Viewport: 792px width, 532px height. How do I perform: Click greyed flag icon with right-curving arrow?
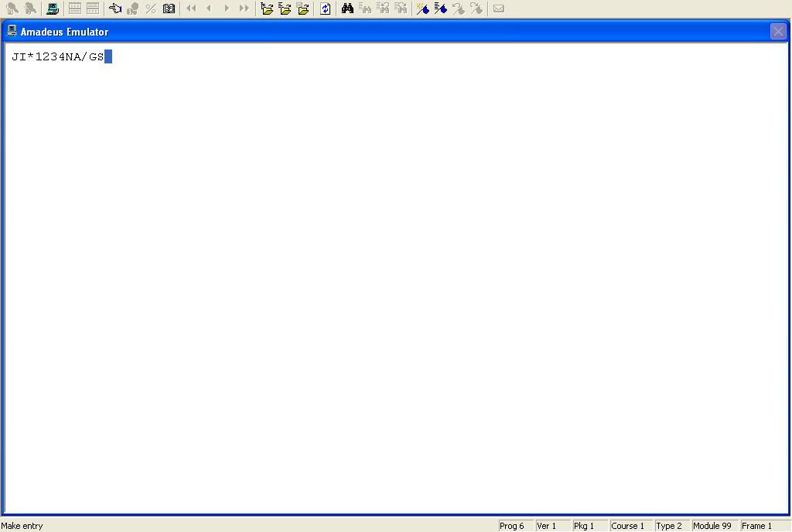tap(476, 9)
